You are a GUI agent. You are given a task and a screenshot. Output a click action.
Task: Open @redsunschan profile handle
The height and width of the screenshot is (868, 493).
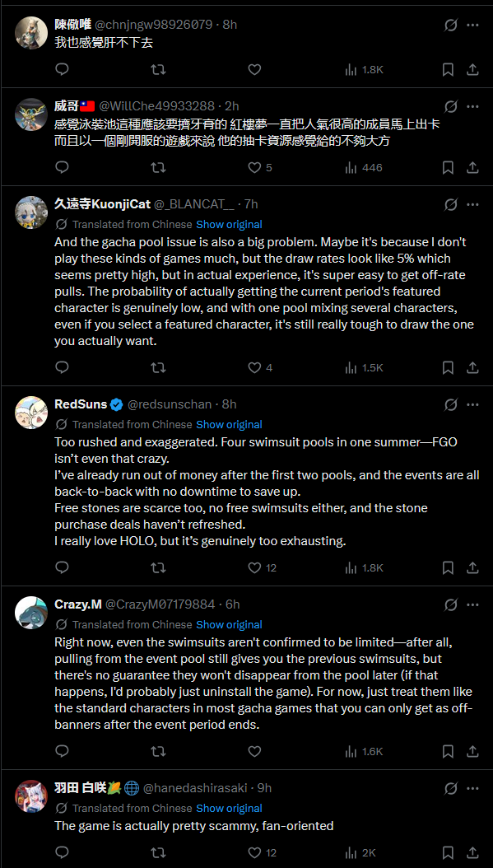coord(170,404)
